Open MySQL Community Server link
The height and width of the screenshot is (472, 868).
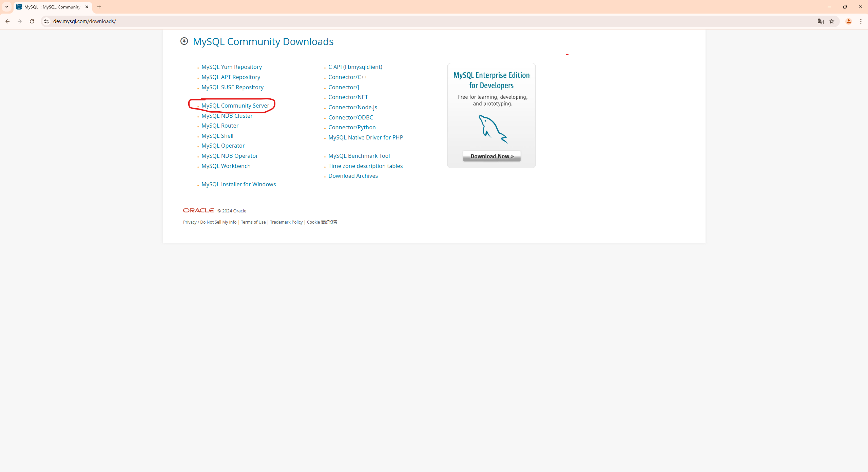coord(235,106)
